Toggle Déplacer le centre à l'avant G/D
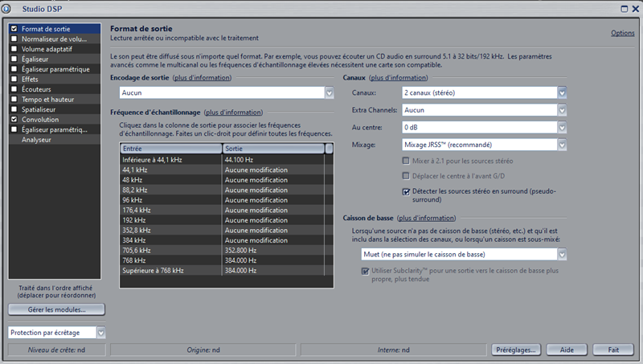Screen dimensions: 643x364 [406, 176]
